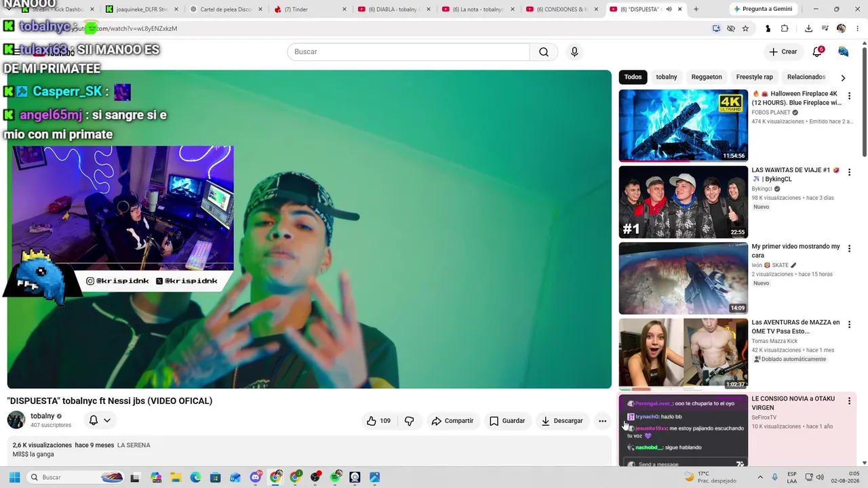The height and width of the screenshot is (488, 868).
Task: Open options for LAS WAWITAS DE VIAJE video
Action: [x=849, y=172]
